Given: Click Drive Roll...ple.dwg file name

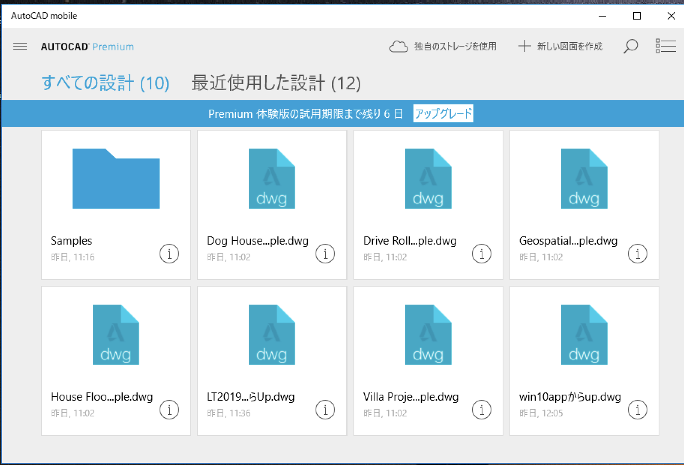Looking at the screenshot, I should [410, 241].
